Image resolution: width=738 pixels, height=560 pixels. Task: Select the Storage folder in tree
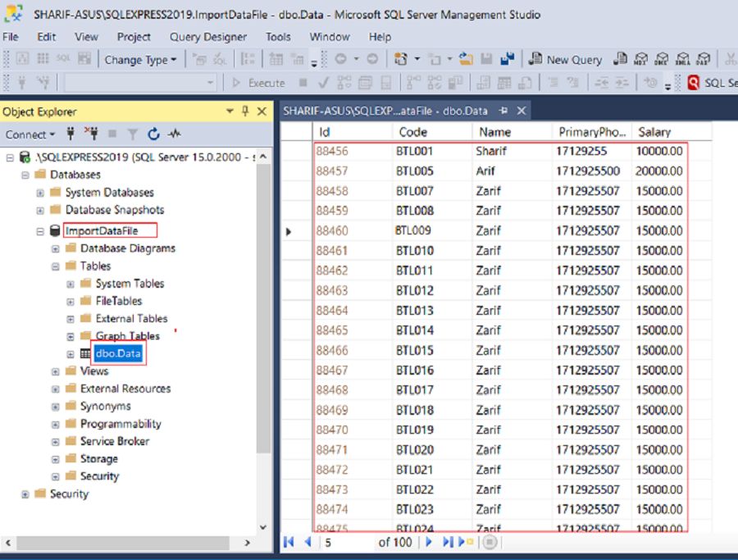(x=99, y=458)
